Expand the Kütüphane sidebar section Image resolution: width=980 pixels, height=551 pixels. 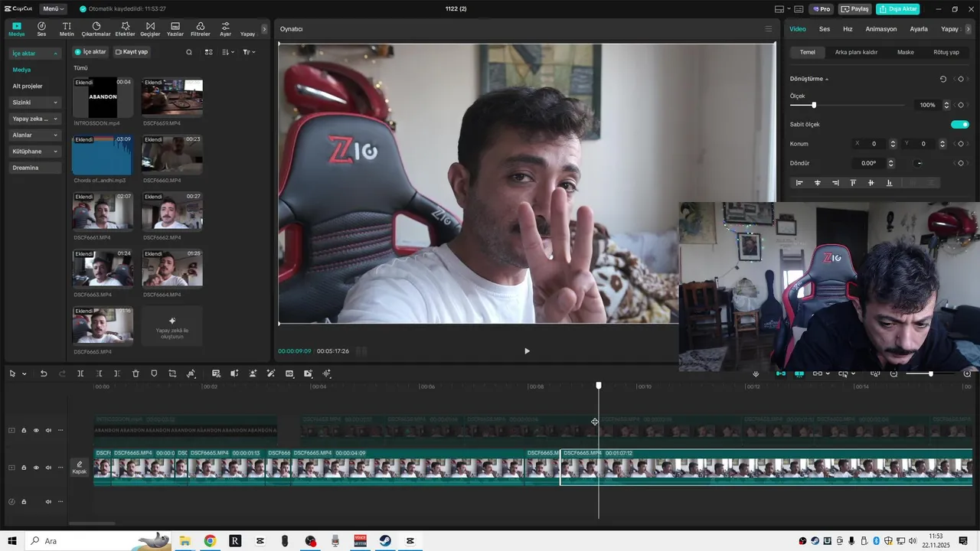(35, 152)
